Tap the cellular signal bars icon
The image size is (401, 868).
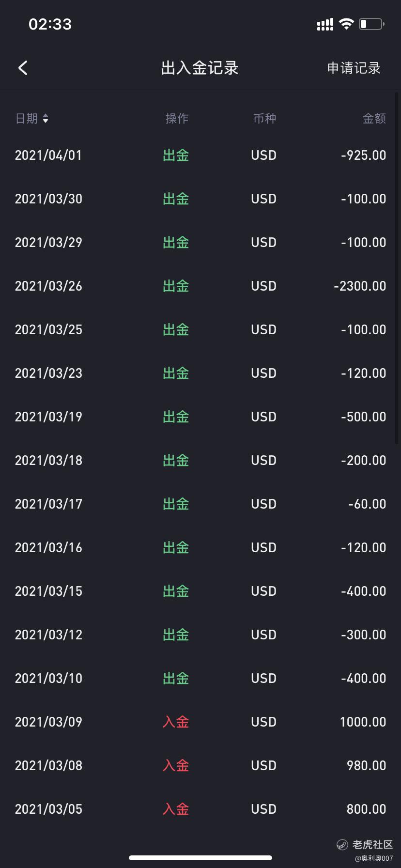[325, 24]
